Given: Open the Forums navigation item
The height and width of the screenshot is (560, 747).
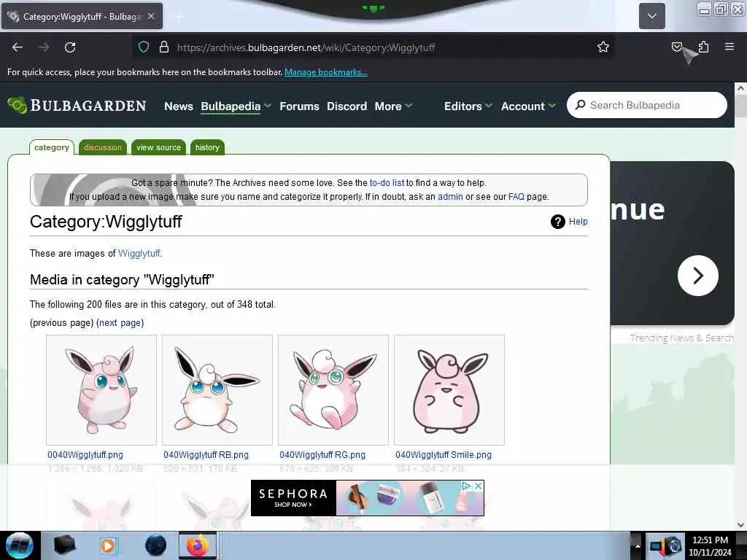Looking at the screenshot, I should tap(299, 106).
